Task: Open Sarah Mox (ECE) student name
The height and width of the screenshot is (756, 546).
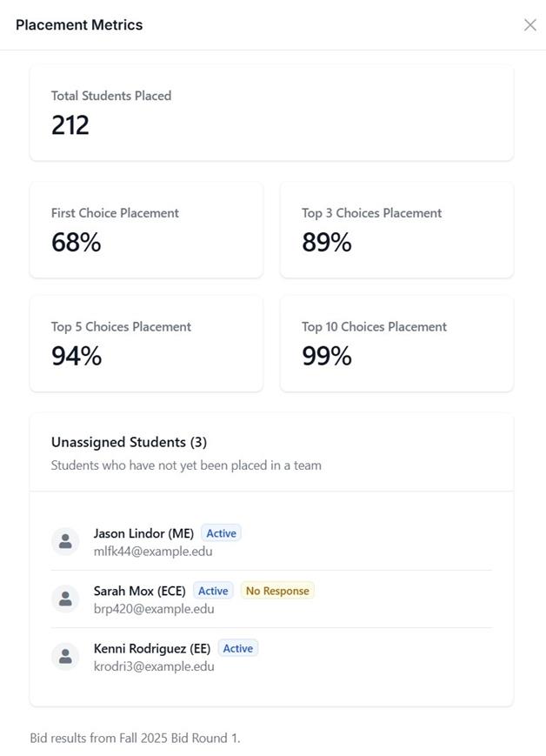Action: point(140,591)
